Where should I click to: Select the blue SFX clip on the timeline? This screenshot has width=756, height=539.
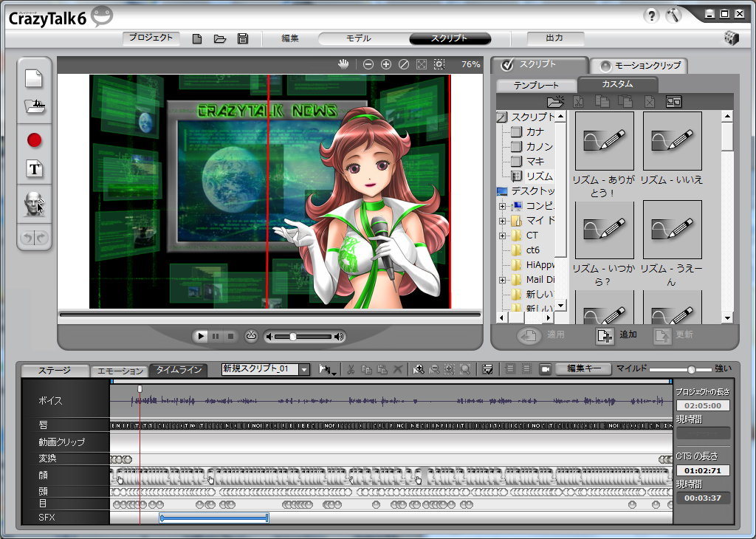coord(214,518)
